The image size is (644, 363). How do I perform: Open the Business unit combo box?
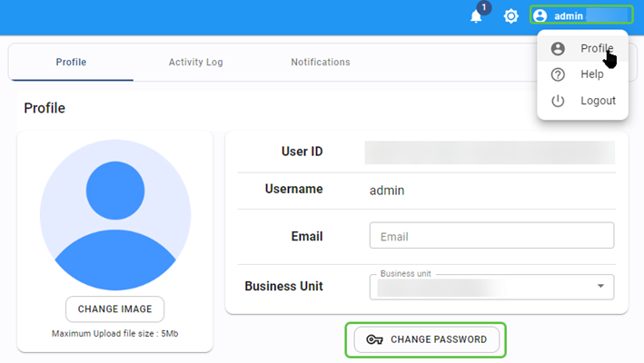point(481,287)
